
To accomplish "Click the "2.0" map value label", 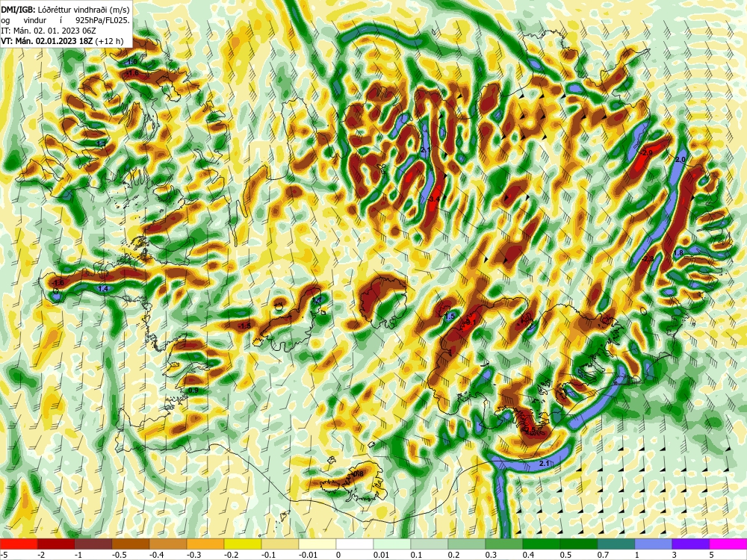I will click(x=681, y=160).
